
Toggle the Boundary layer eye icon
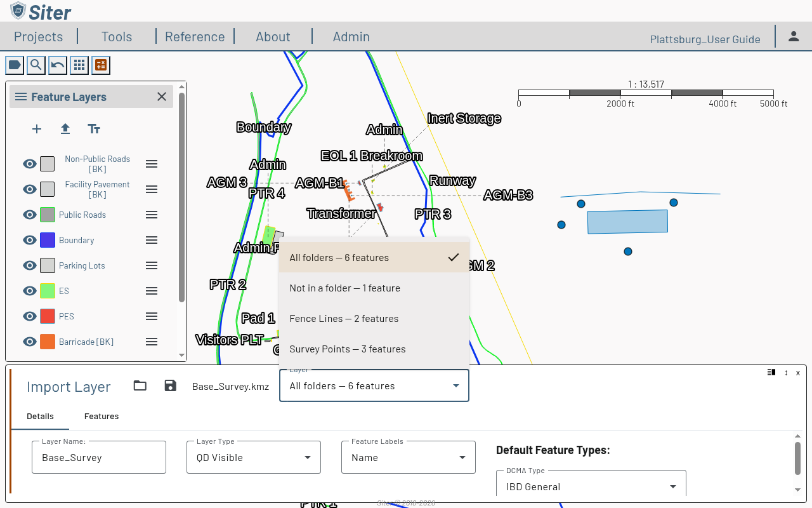(29, 240)
